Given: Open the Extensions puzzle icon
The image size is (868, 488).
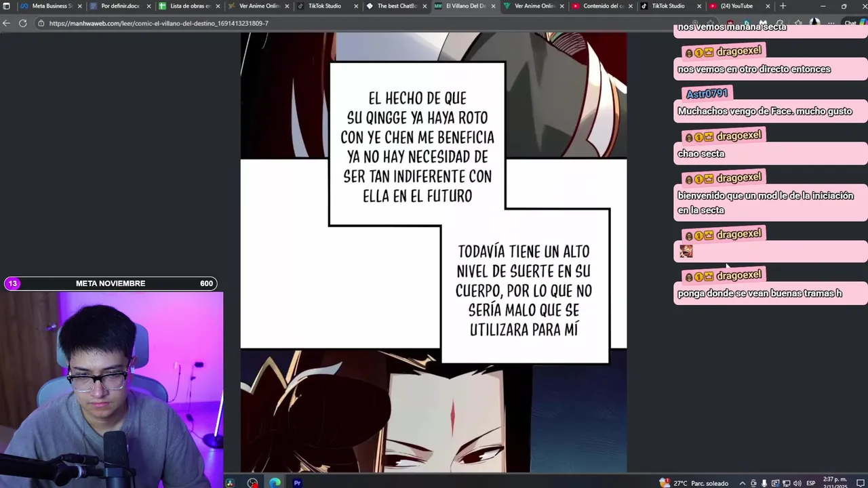Looking at the screenshot, I should pos(780,23).
